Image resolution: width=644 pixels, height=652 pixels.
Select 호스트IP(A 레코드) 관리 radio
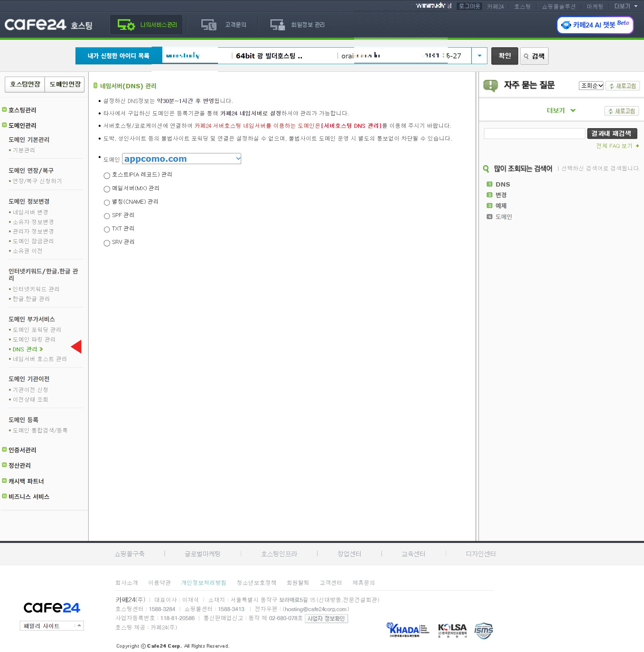pos(107,175)
